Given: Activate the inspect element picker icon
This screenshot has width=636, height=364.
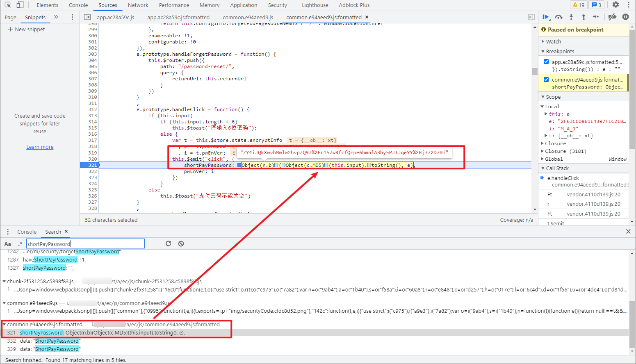Looking at the screenshot, I should click(x=8, y=5).
